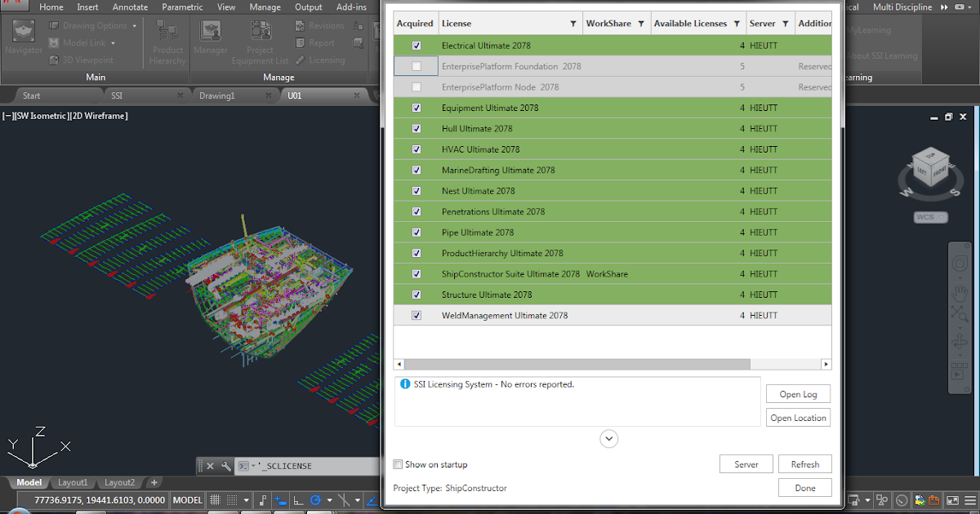This screenshot has width=980, height=514.
Task: Uncheck the Electrical Ultimate 2078 license
Action: (416, 45)
